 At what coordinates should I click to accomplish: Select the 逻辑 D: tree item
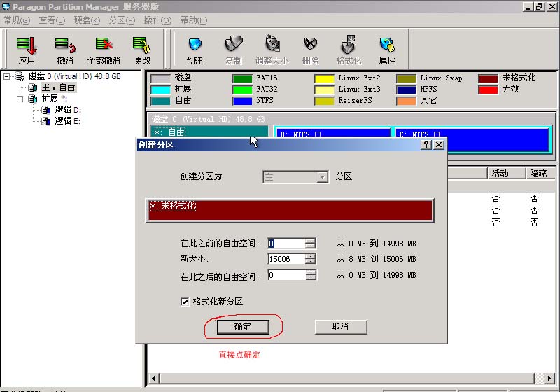[x=68, y=110]
